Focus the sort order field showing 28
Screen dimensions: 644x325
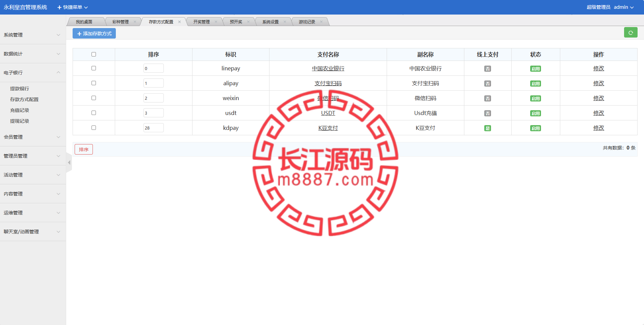click(x=154, y=128)
